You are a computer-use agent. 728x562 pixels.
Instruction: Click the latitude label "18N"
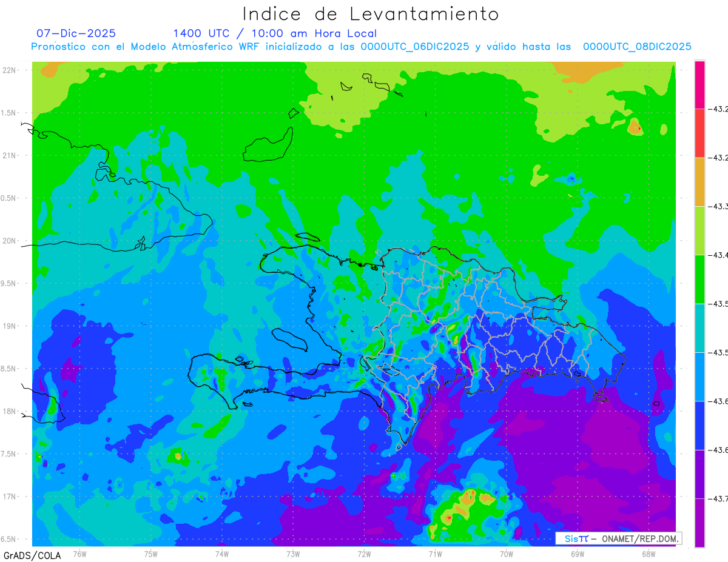point(10,411)
